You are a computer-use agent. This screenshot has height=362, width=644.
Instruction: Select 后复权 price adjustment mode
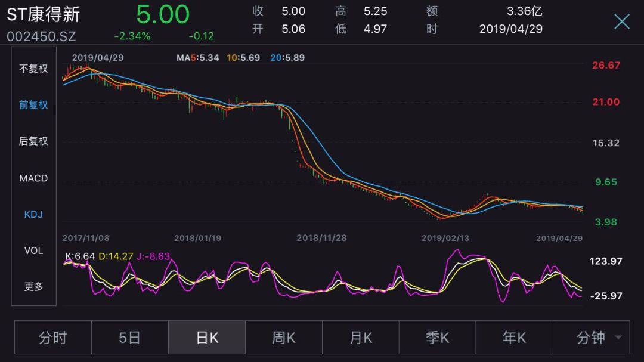click(33, 141)
